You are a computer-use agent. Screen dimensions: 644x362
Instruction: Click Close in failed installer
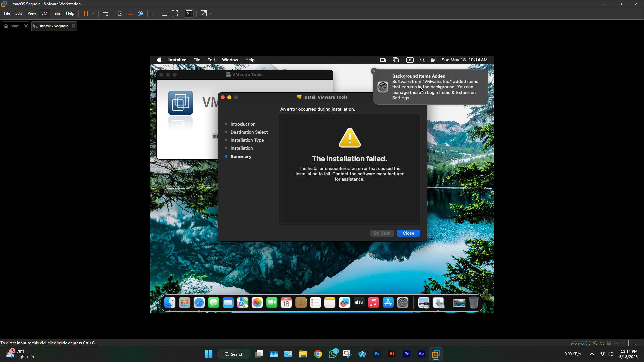coord(408,233)
